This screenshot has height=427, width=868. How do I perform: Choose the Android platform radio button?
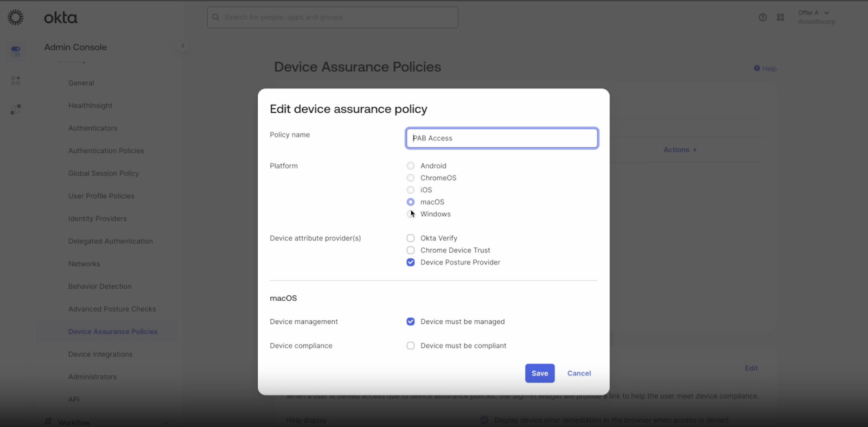pyautogui.click(x=411, y=166)
